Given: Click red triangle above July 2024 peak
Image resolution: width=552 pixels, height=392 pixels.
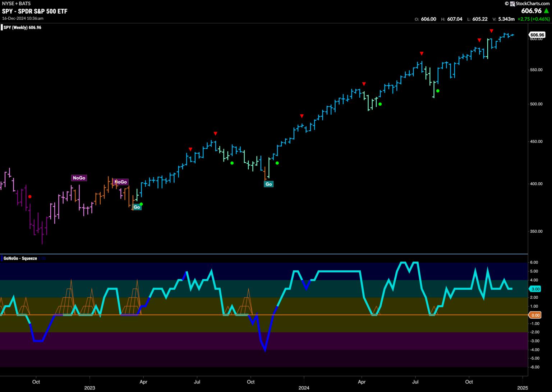Looking at the screenshot, I should point(422,53).
